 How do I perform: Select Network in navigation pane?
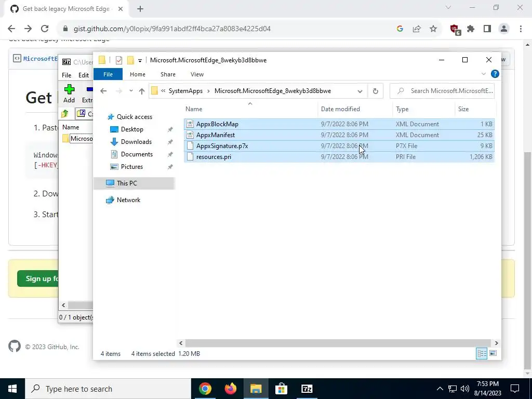128,200
